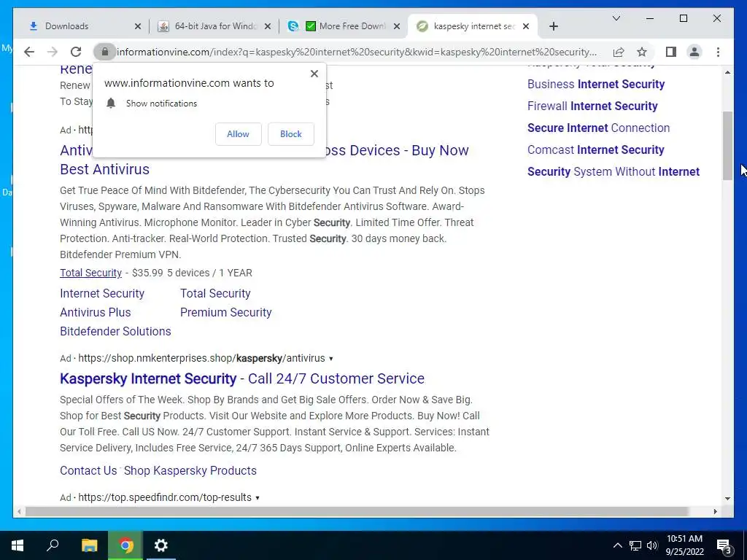Viewport: 747px width, 560px height.
Task: Open the Bitdefender Solutions sitelink
Action: tap(115, 332)
